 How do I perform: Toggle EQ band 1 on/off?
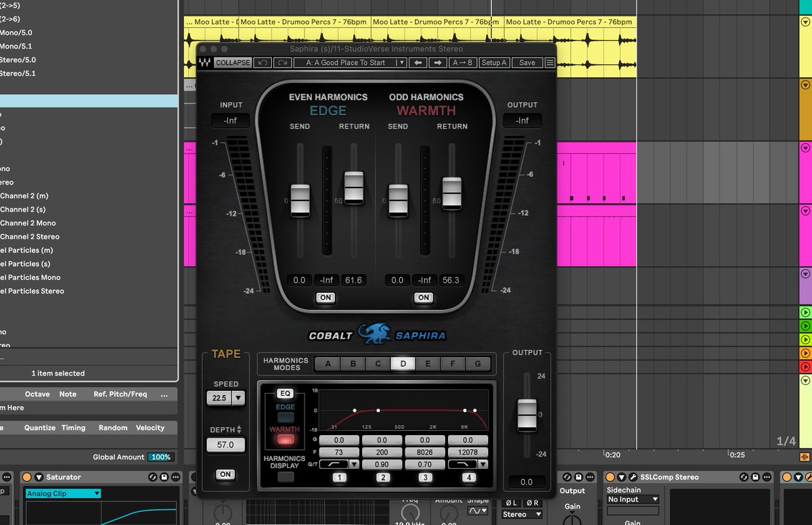coord(340,477)
